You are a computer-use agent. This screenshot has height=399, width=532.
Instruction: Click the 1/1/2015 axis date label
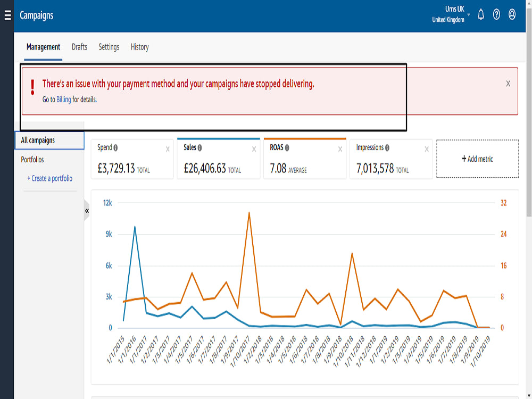coord(115,350)
